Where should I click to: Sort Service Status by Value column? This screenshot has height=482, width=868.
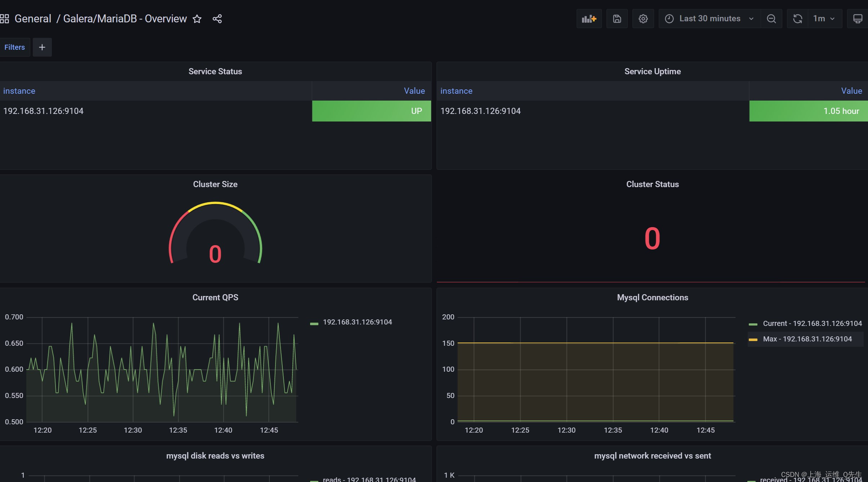pyautogui.click(x=414, y=91)
